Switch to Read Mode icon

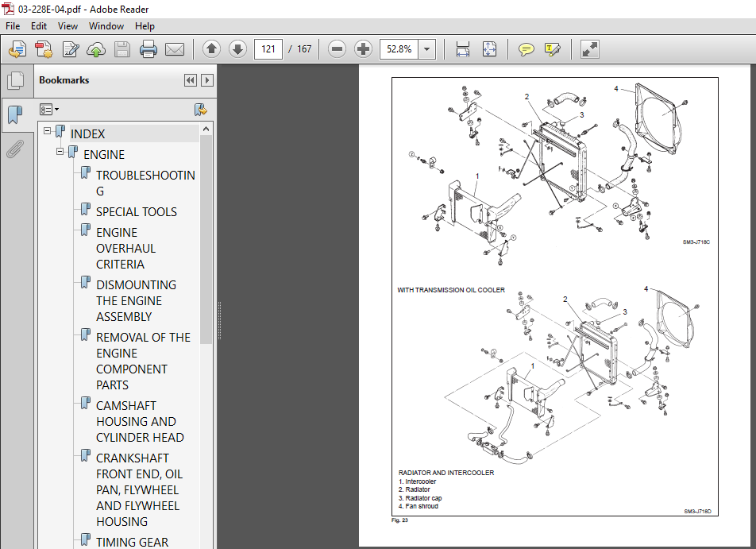point(590,49)
